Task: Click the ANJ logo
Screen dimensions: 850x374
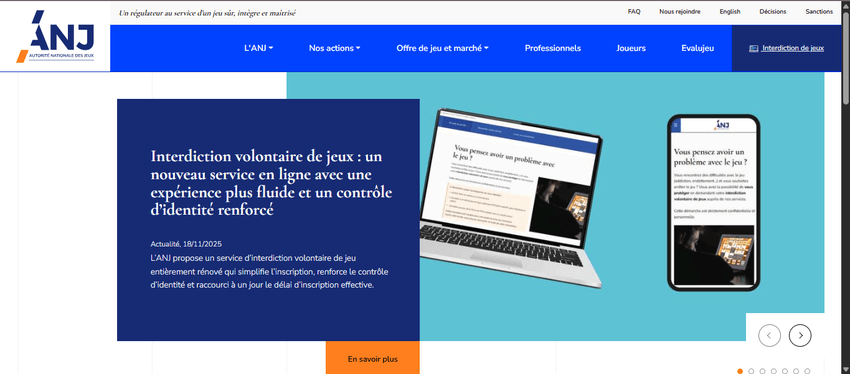Action: (55, 36)
